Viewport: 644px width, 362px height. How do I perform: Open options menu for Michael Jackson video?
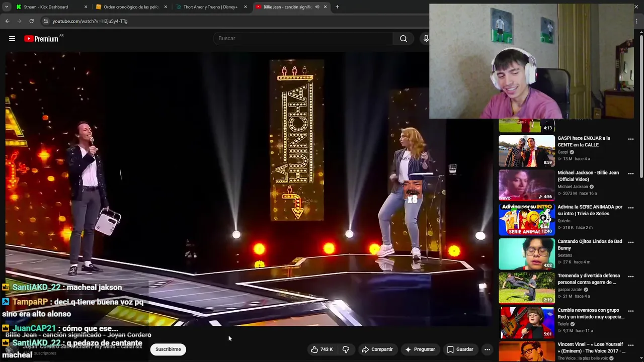[x=630, y=173]
